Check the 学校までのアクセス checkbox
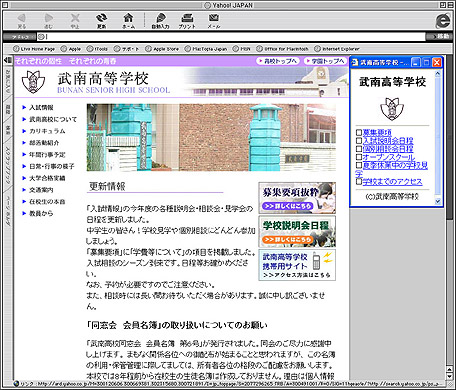This screenshot has width=456, height=390. (x=359, y=182)
